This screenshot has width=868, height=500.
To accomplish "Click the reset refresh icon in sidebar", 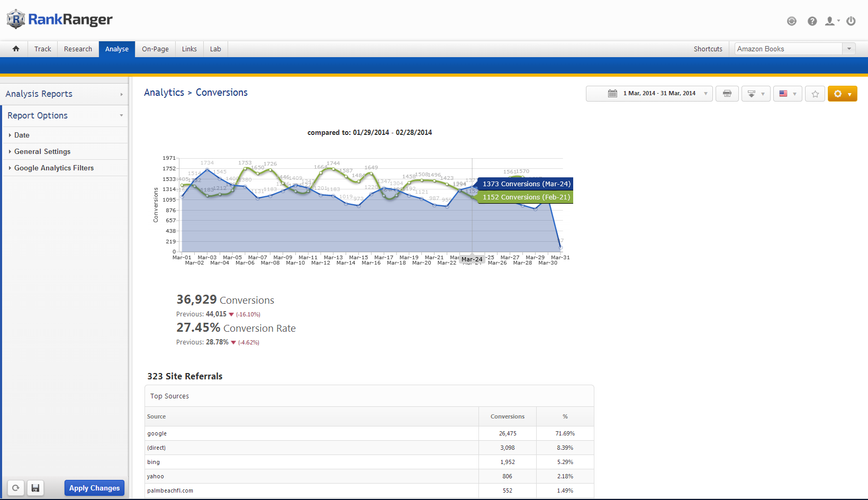I will click(16, 488).
